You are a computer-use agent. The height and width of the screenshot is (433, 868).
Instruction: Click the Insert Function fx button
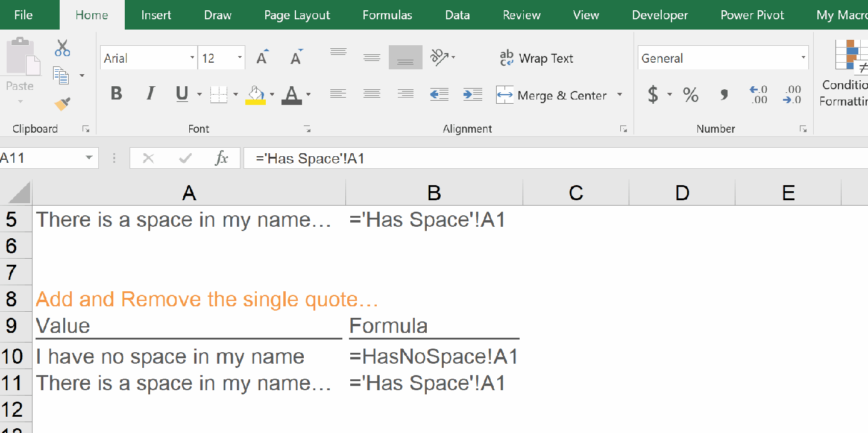223,157
